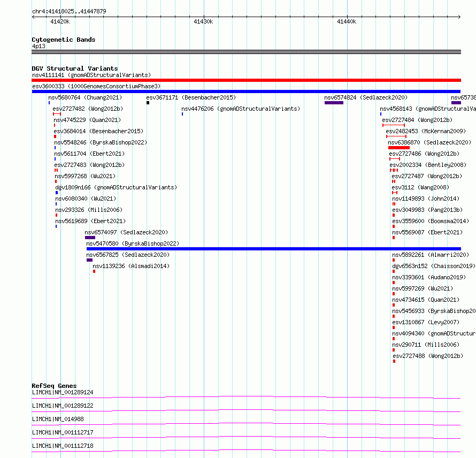Select the long blue nsv5470580 bar
The width and height of the screenshot is (476, 458).
(274, 249)
